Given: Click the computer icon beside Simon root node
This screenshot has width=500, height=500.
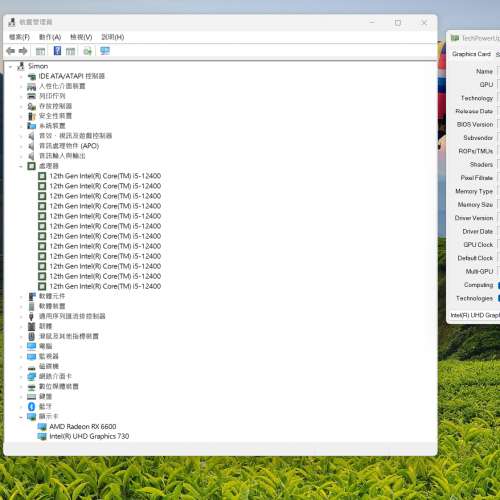Looking at the screenshot, I should (x=21, y=66).
